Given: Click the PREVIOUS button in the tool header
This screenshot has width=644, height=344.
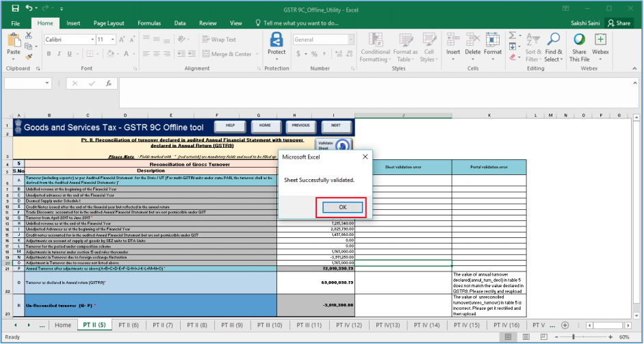Looking at the screenshot, I should 300,127.
